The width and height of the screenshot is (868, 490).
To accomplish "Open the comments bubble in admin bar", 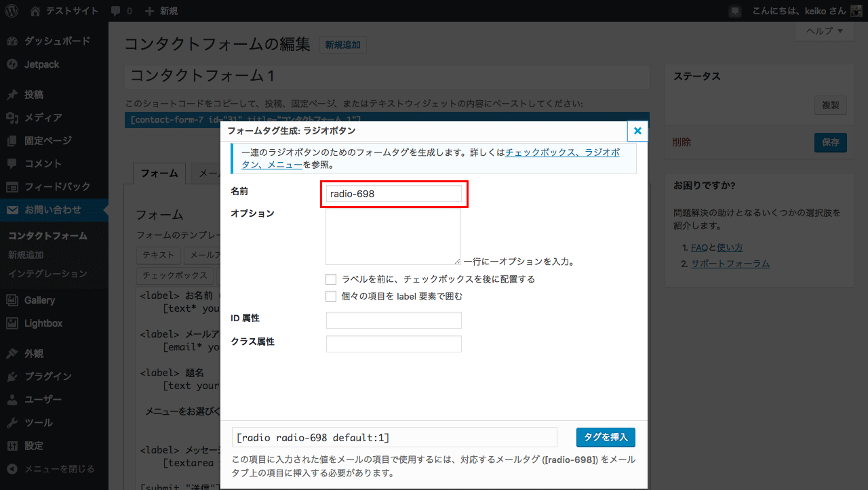I will (116, 11).
